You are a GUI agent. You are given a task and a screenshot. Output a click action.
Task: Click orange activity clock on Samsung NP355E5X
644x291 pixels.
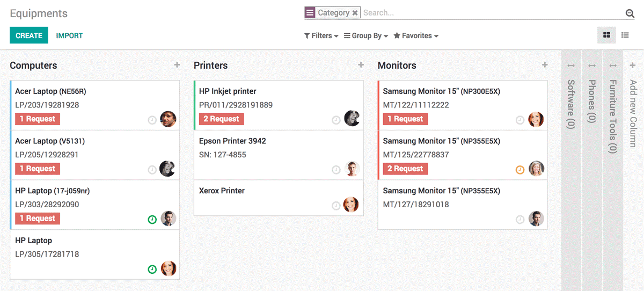(519, 170)
